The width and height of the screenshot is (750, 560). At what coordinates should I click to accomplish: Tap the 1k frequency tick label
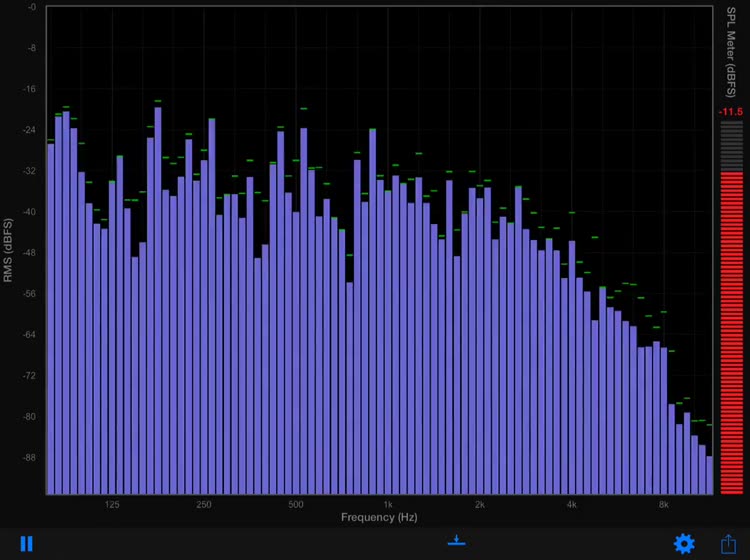[388, 505]
